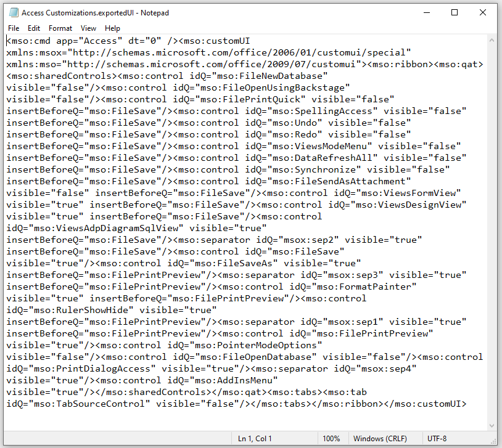The width and height of the screenshot is (502, 448).
Task: Place cursor on app="Access" in first line
Action: (x=89, y=41)
